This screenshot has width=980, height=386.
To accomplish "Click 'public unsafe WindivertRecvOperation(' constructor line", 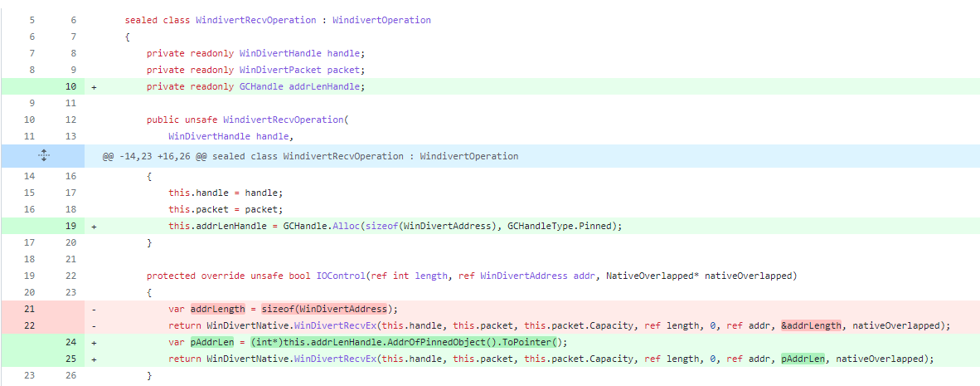I will (x=247, y=120).
